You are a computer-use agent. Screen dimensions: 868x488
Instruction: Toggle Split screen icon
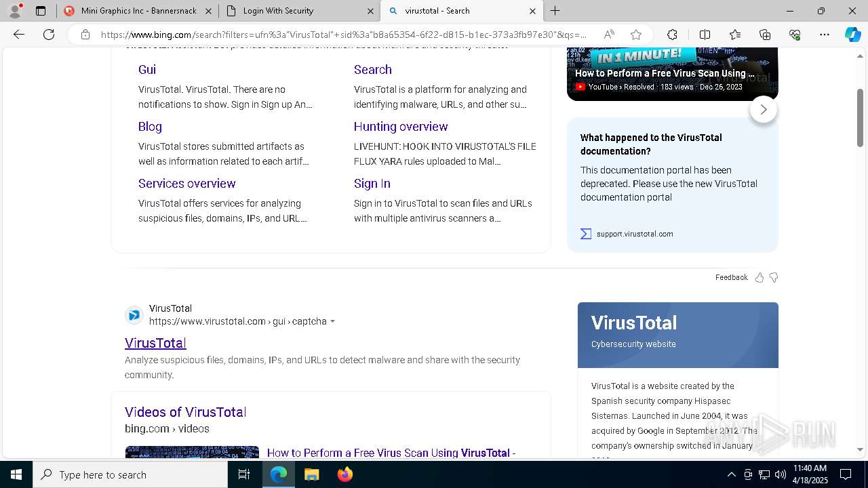705,35
